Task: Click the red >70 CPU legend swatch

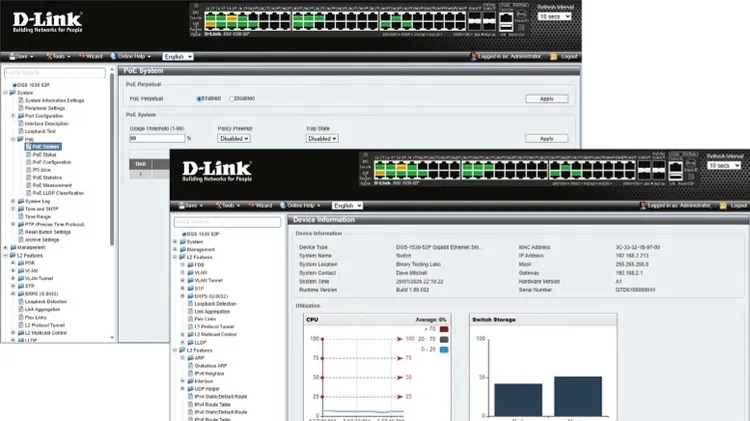Action: 443,327
